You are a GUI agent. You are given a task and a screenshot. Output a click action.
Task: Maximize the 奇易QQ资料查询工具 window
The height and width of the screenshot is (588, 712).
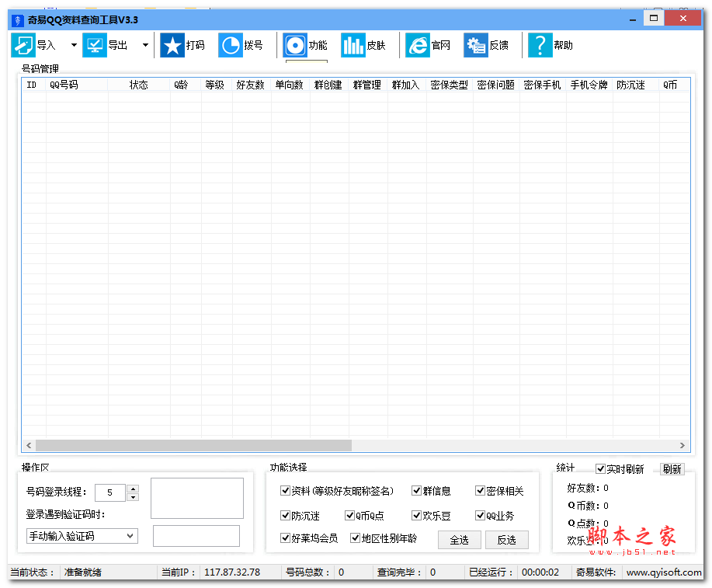[x=654, y=18]
